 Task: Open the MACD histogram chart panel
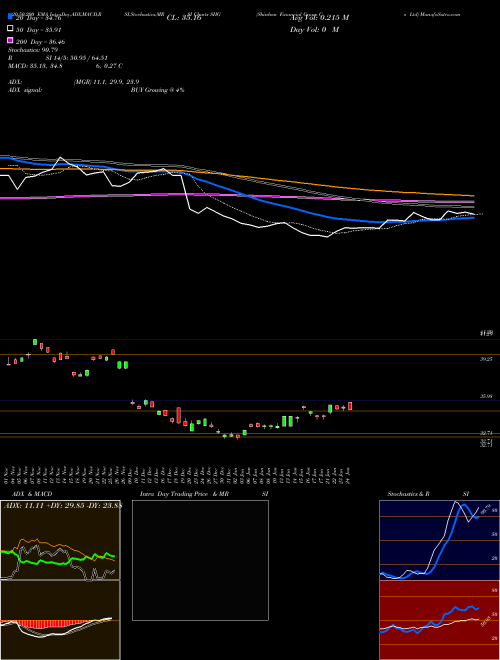[x=60, y=620]
